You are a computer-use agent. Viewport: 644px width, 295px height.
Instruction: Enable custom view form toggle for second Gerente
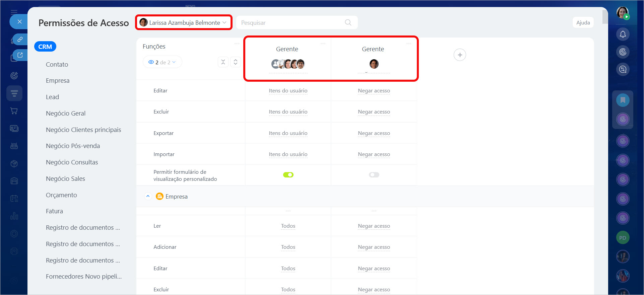(374, 175)
